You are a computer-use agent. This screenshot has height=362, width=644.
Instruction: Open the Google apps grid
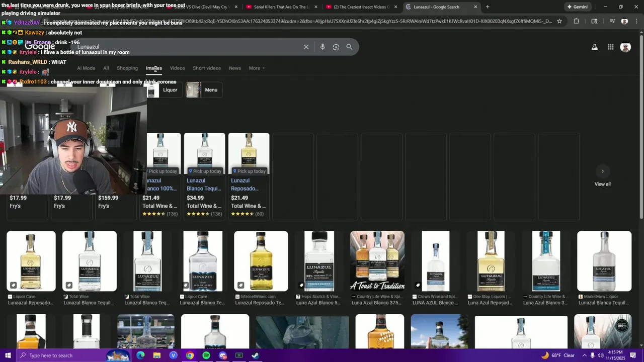tap(610, 47)
